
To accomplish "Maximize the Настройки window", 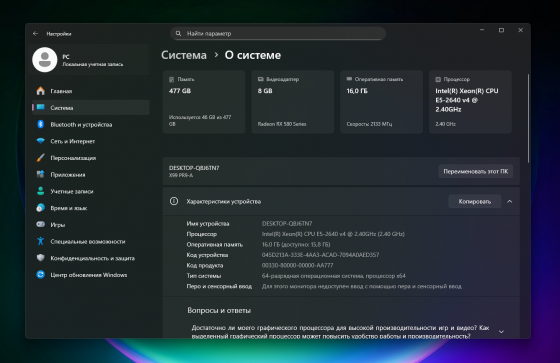I will coord(501,30).
